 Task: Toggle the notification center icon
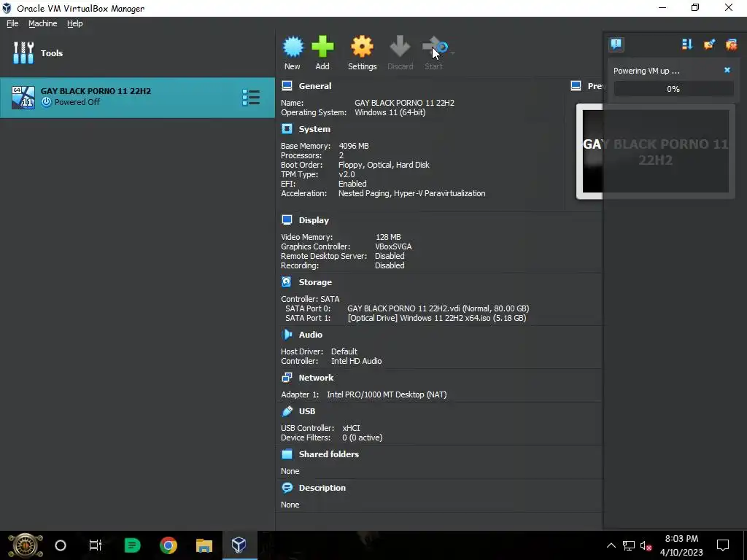616,44
